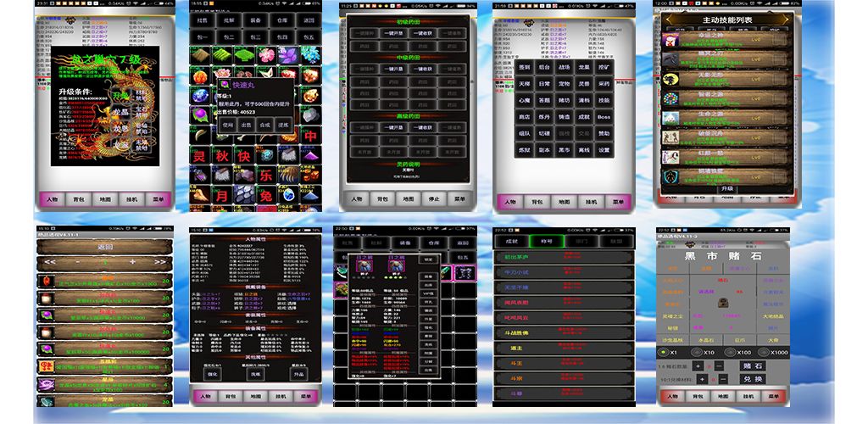The image size is (868, 424).
Task: Tap the shield skill icon in the skill list
Action: click(x=670, y=176)
